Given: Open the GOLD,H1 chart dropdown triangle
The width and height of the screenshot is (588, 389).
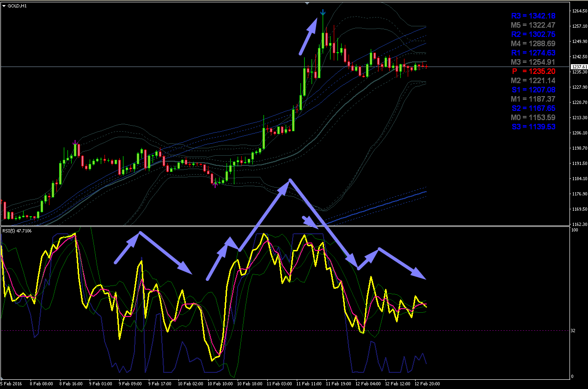Looking at the screenshot, I should pyautogui.click(x=4, y=6).
